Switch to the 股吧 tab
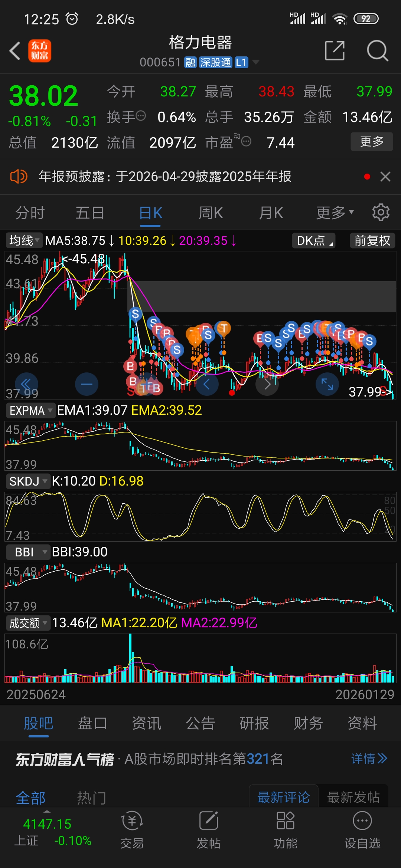Viewport: 401px width, 868px height. click(39, 723)
